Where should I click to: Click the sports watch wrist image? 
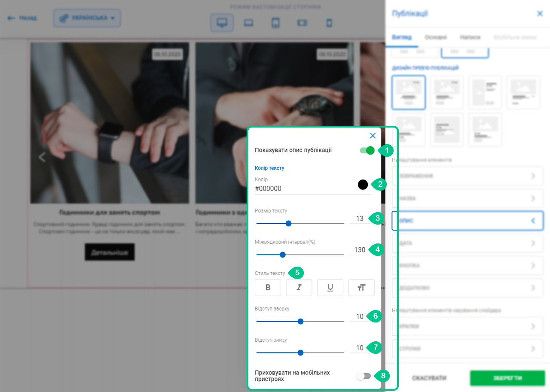point(110,123)
